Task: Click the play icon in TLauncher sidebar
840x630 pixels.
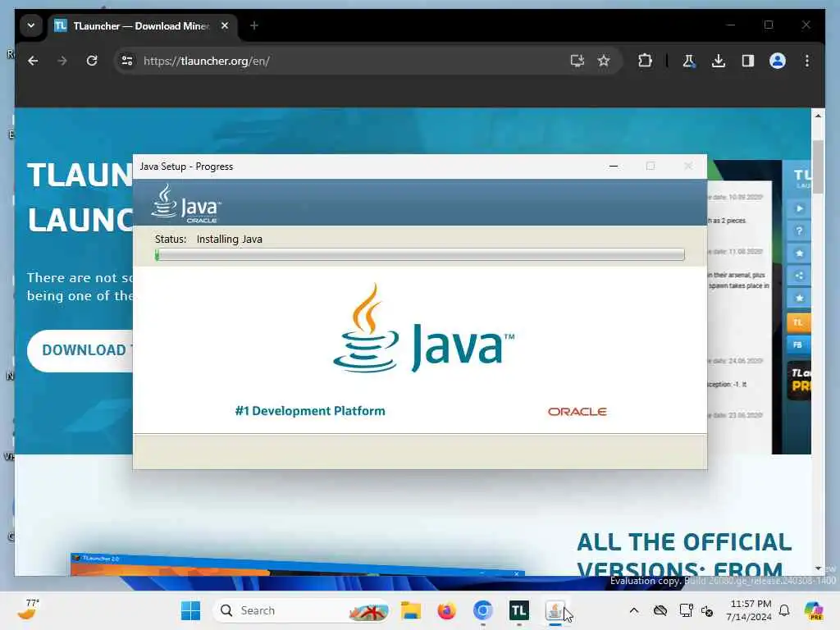Action: [799, 208]
